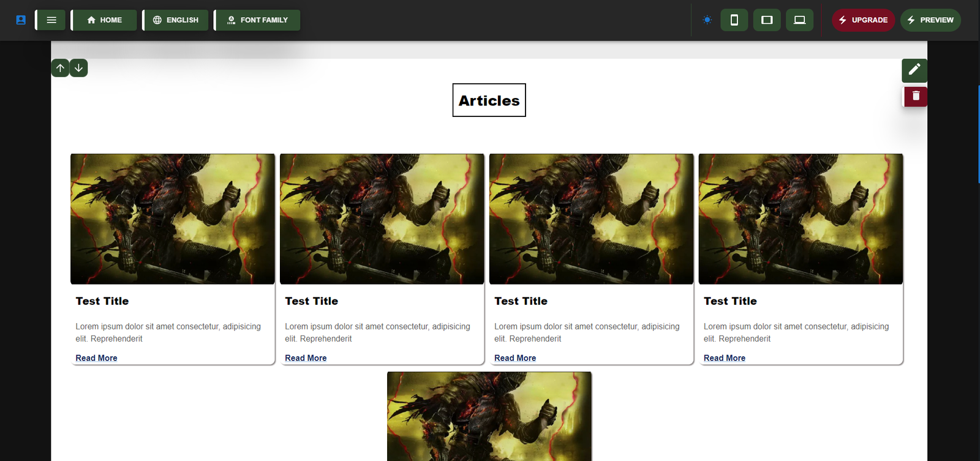This screenshot has height=461, width=980.
Task: Open the ENGLISH language selector
Action: [176, 20]
